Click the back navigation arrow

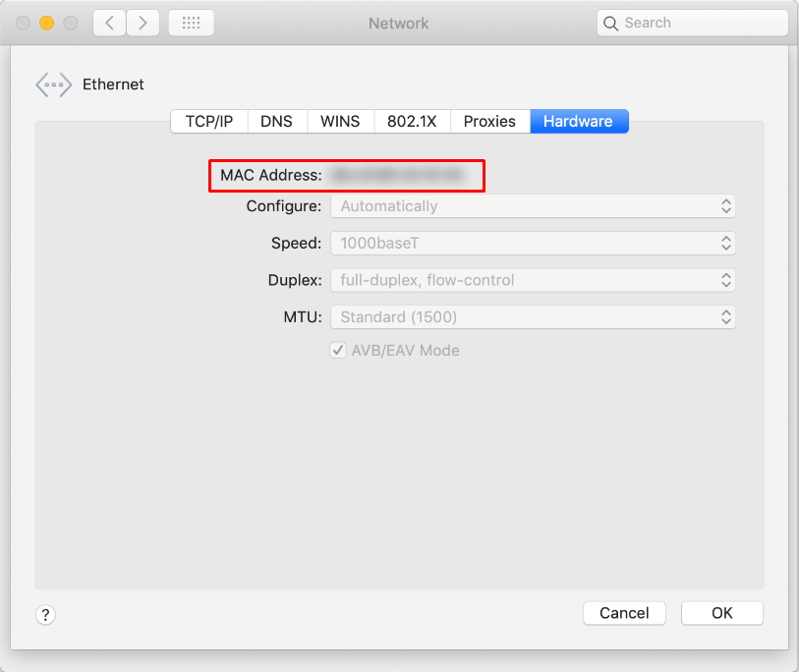coord(108,23)
